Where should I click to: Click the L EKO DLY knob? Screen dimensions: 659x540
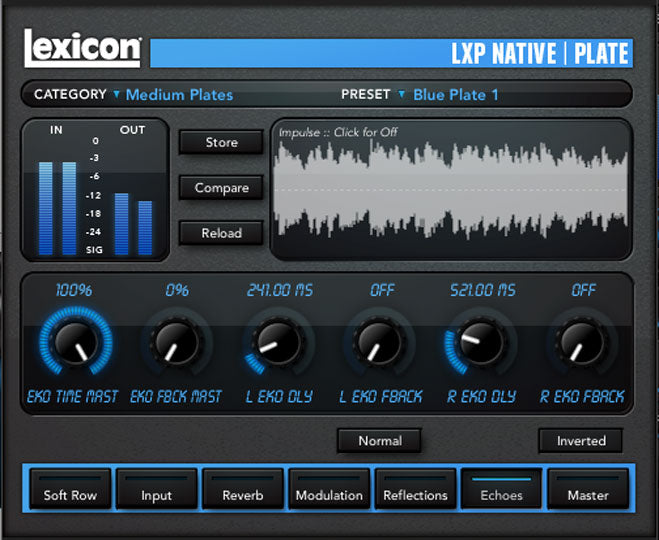click(278, 343)
